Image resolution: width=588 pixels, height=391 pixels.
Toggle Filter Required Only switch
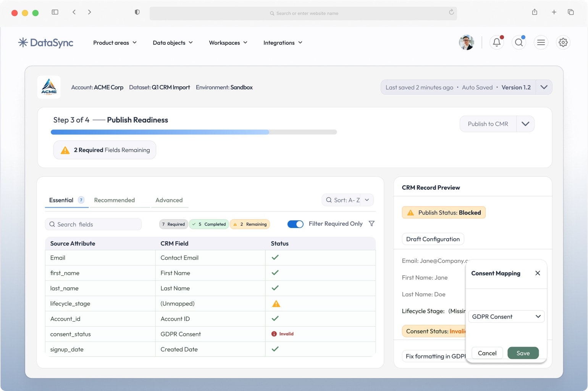pos(295,224)
